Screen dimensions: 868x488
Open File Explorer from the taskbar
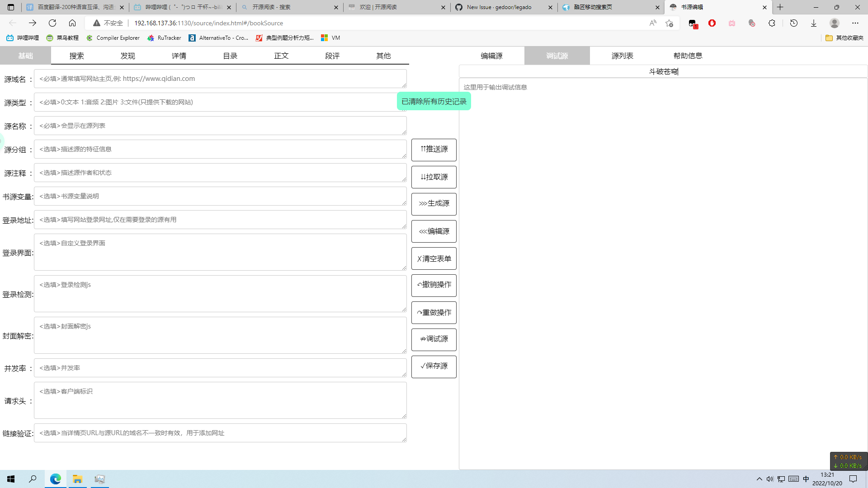pos(77,479)
